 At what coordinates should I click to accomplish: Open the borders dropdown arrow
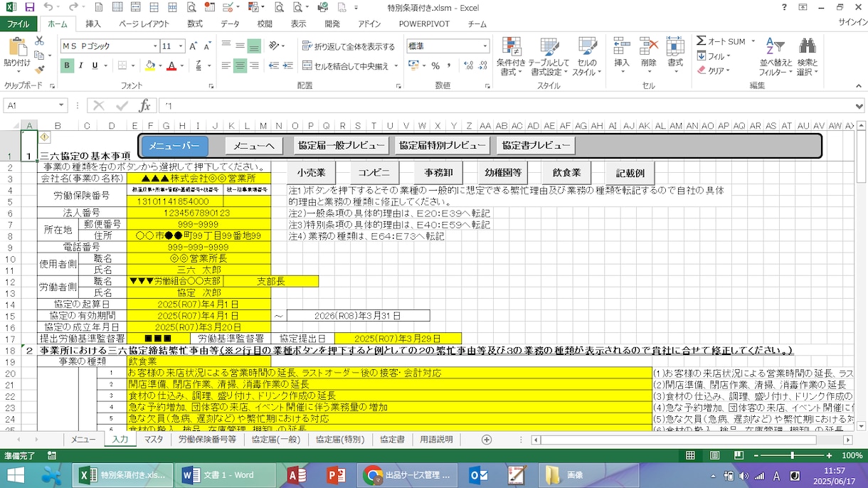tap(133, 66)
